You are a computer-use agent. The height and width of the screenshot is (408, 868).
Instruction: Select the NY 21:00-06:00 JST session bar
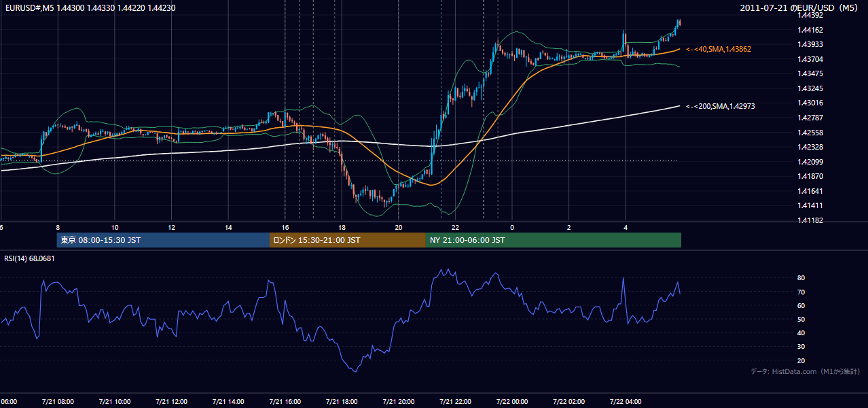pyautogui.click(x=554, y=240)
